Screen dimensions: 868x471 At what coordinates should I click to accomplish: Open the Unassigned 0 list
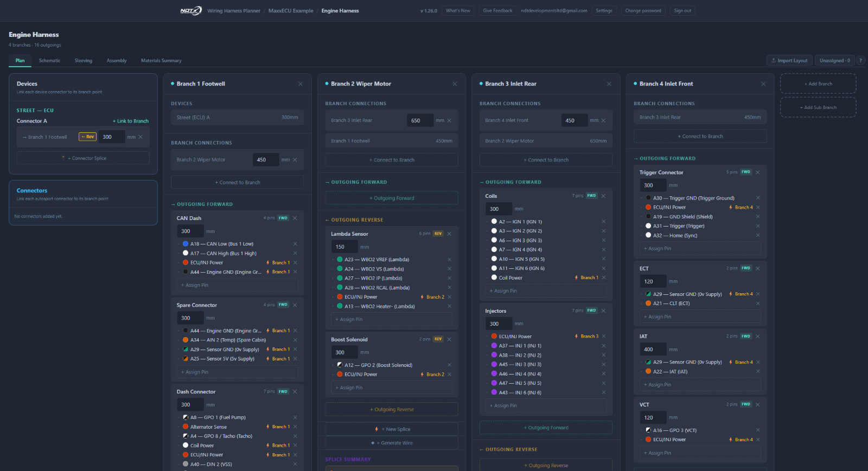click(x=835, y=60)
